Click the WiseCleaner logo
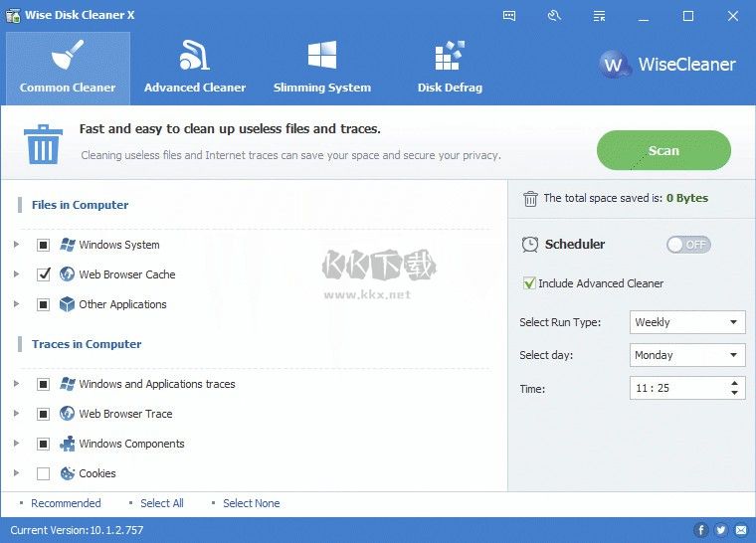Screen dimensions: 756x543 667,66
